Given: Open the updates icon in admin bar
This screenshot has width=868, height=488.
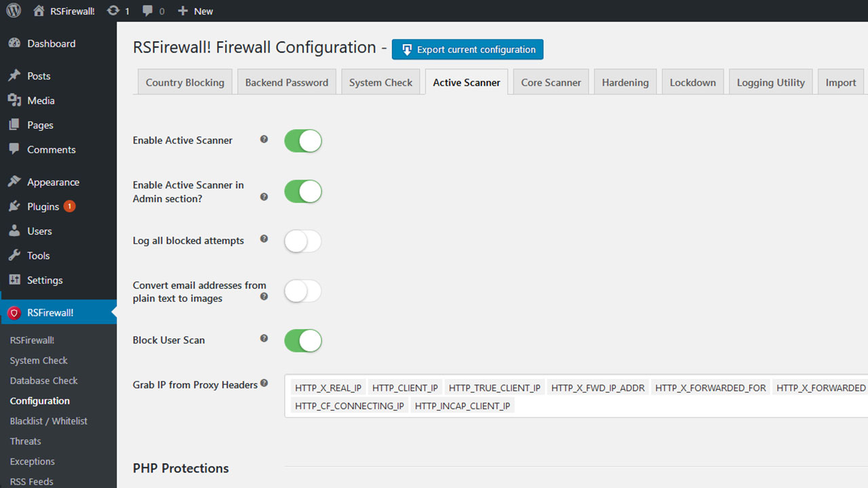Looking at the screenshot, I should [x=114, y=11].
